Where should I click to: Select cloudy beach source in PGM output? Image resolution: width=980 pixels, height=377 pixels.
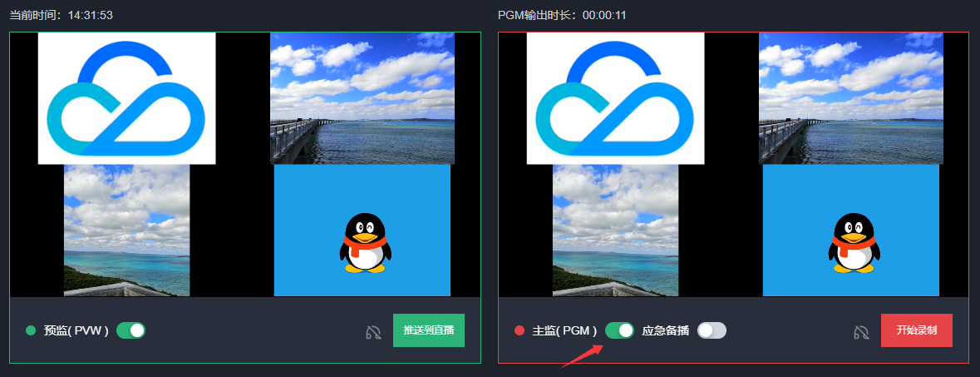tap(616, 230)
